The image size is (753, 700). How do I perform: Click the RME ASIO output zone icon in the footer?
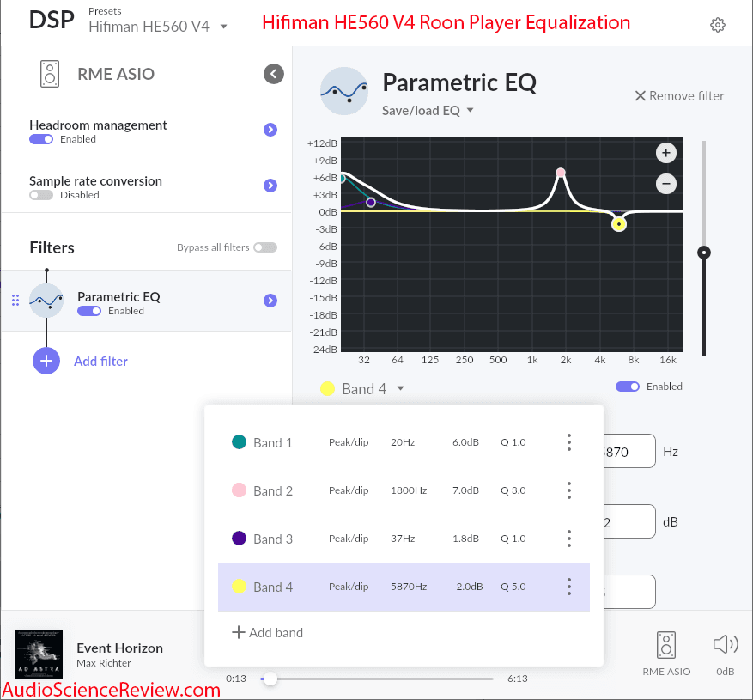coord(666,645)
